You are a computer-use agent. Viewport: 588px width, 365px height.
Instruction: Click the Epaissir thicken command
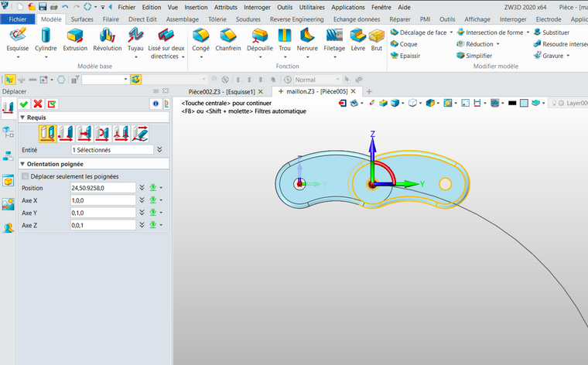click(405, 56)
